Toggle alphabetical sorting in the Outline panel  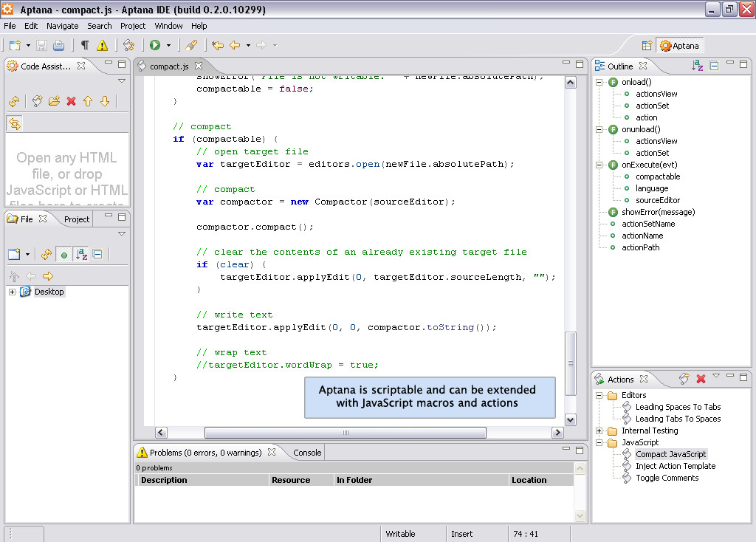697,66
